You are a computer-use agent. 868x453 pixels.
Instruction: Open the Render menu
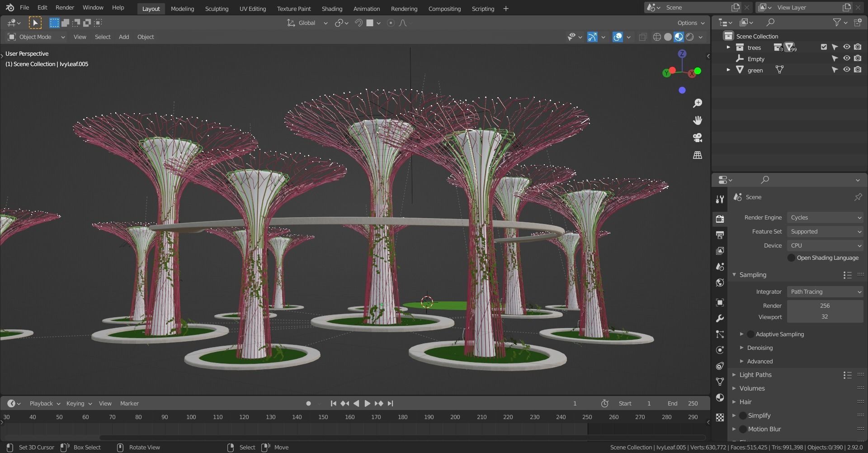65,8
